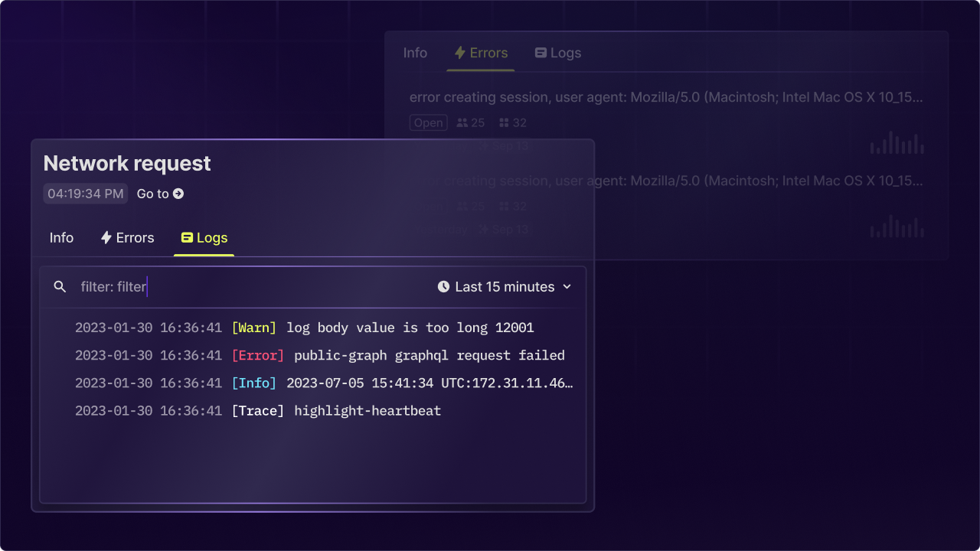Screen dimensions: 980x551
Task: Click the lightning bolt icon on the Errors tab
Action: (106, 237)
